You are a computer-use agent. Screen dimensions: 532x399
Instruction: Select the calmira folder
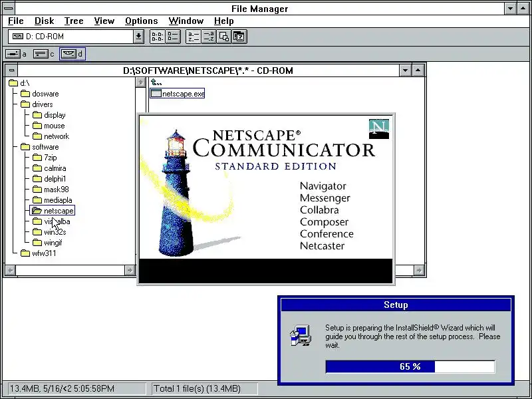click(49, 168)
